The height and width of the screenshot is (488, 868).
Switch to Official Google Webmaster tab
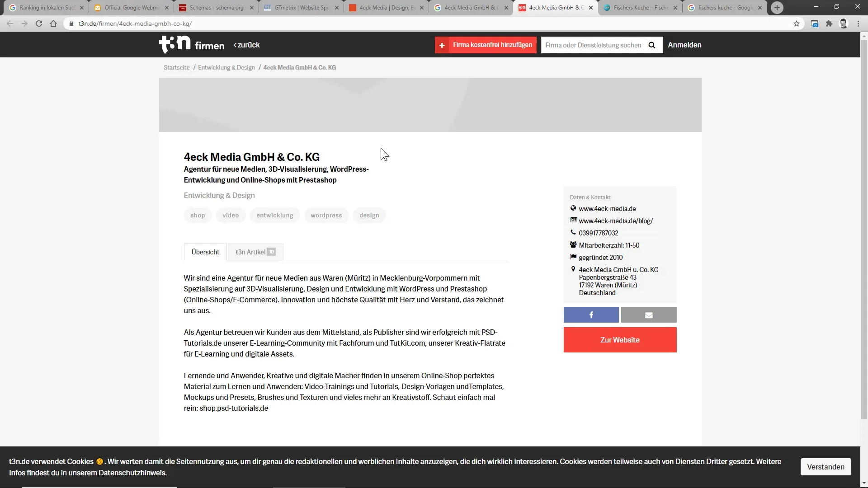pyautogui.click(x=131, y=8)
